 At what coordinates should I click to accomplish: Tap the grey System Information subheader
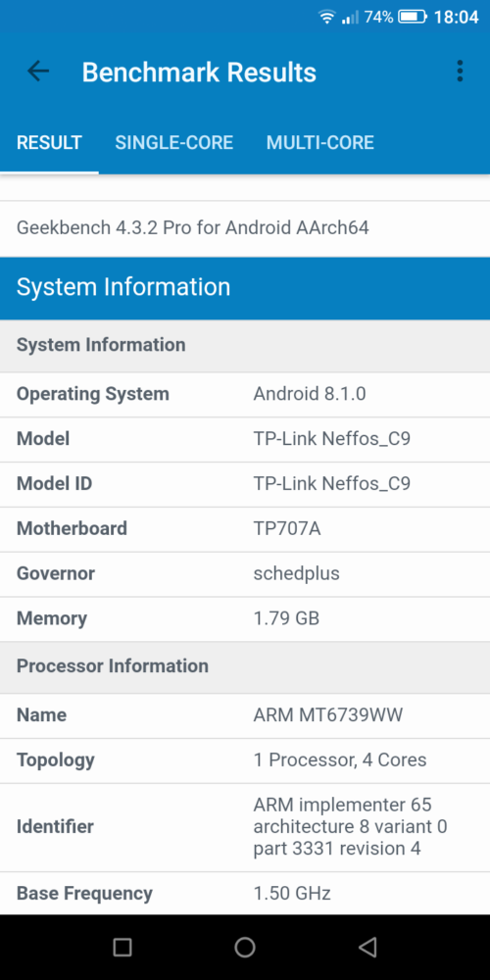pyautogui.click(x=245, y=346)
